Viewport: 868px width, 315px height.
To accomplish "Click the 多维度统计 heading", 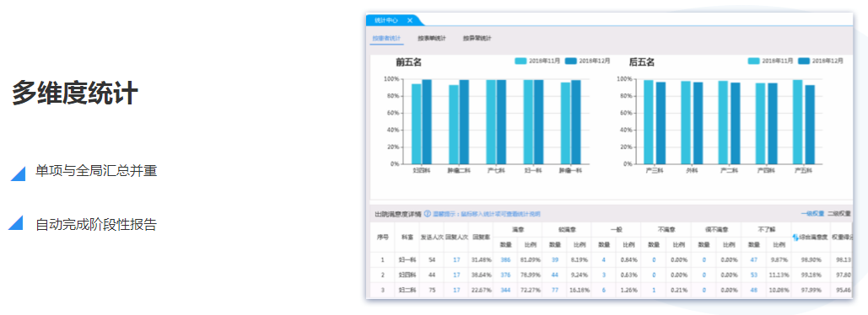I will click(75, 93).
